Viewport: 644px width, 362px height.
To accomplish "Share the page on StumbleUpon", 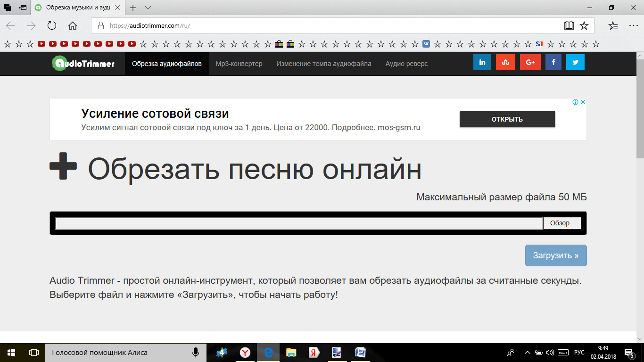I will [x=505, y=62].
